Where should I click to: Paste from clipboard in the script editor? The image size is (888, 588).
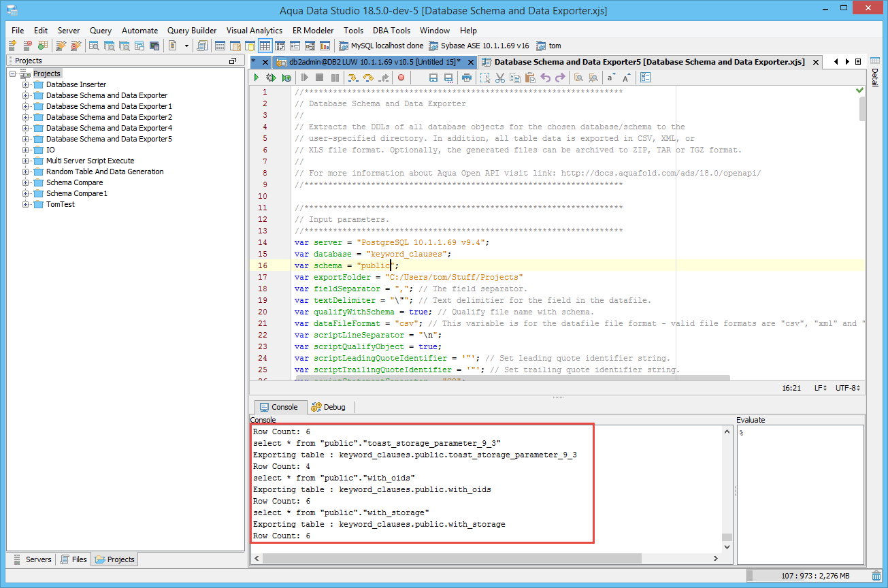tap(530, 78)
